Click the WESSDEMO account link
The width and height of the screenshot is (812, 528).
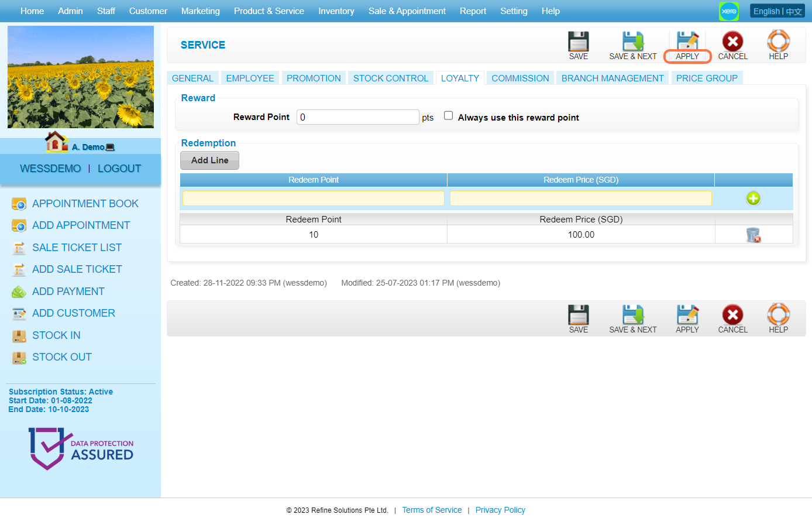tap(50, 169)
